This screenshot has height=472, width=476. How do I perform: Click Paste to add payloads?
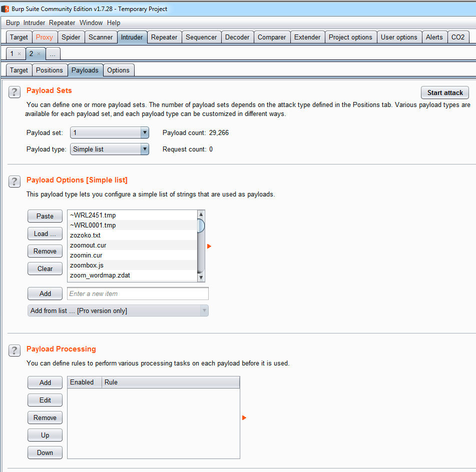45,216
